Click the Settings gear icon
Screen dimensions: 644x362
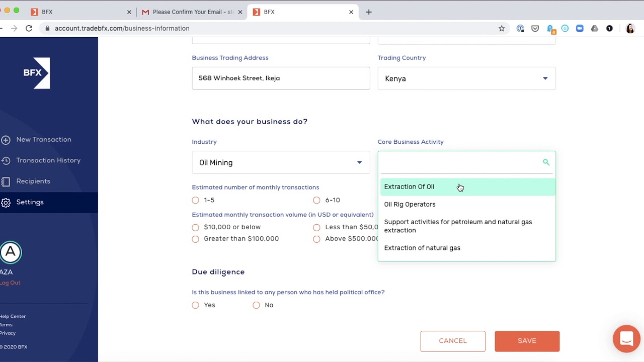point(6,202)
